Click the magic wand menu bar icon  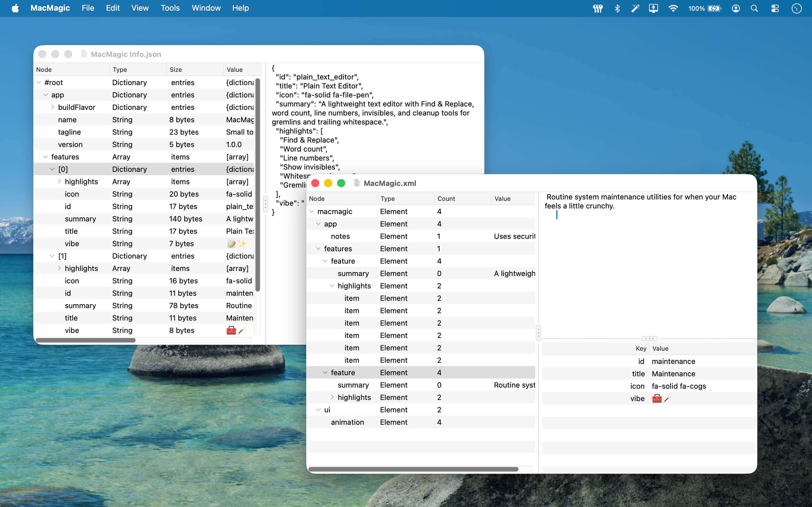635,8
